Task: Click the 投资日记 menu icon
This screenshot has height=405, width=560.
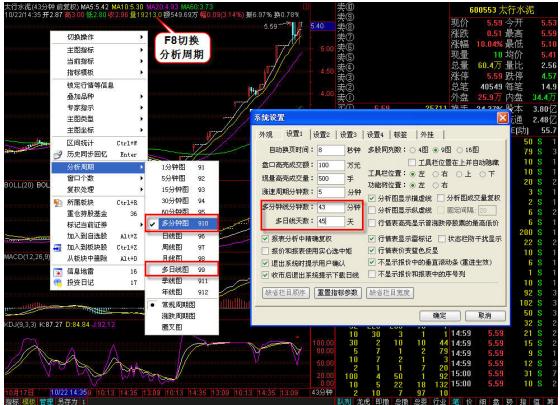Action: pyautogui.click(x=58, y=282)
